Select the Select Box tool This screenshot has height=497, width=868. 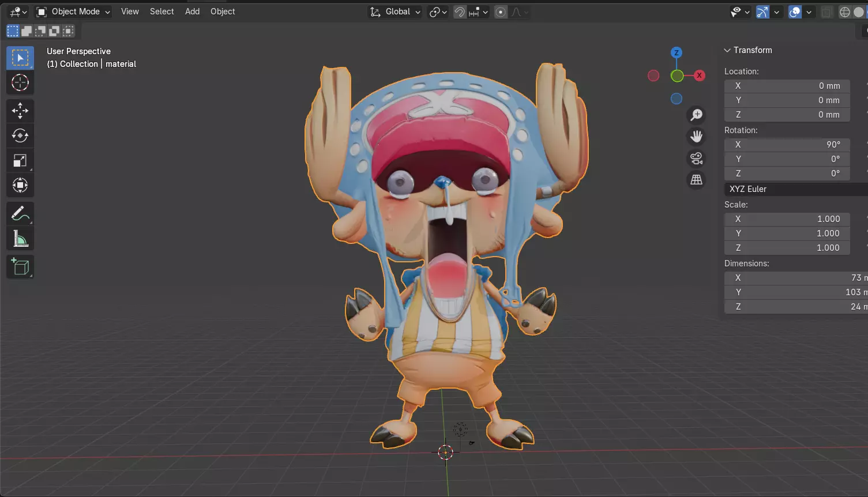point(20,58)
